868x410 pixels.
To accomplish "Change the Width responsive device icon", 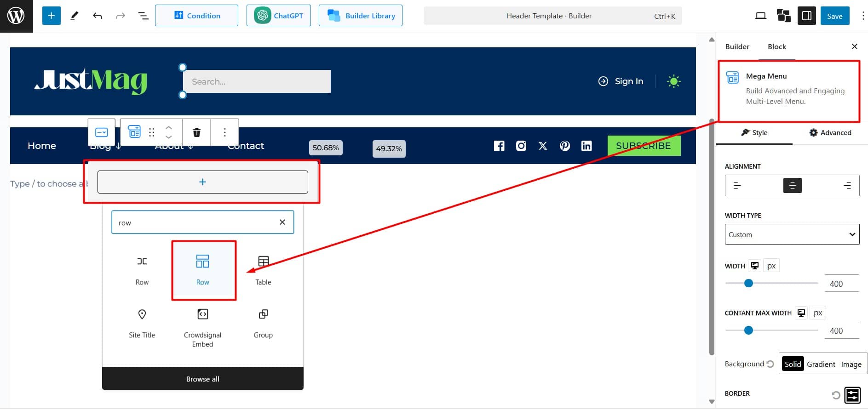I will point(755,266).
